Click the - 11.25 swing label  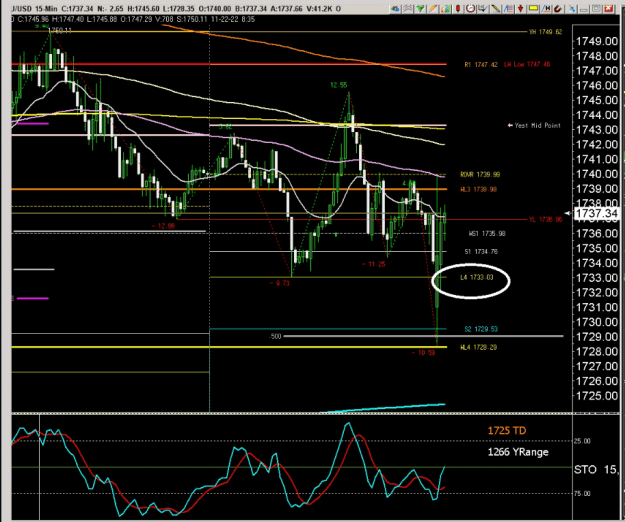click(x=373, y=264)
